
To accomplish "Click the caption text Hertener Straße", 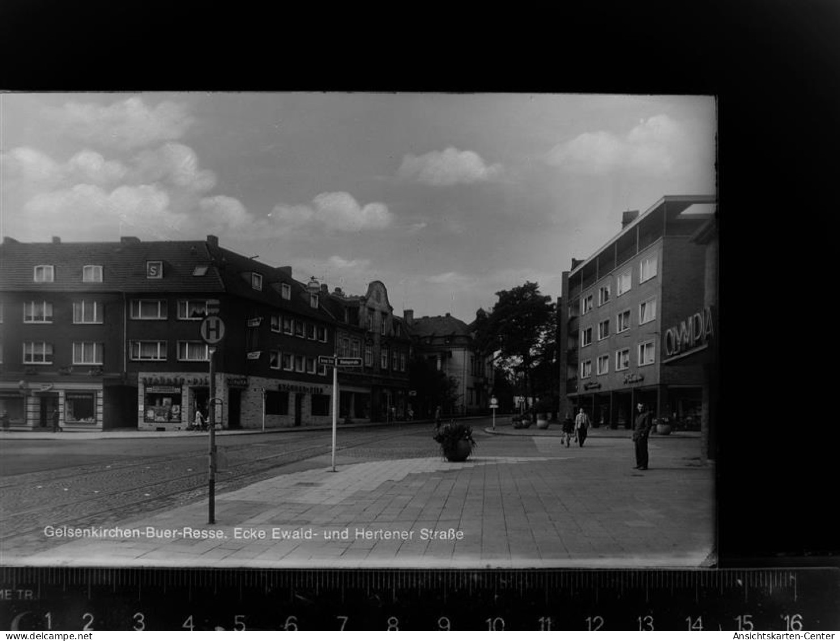I will pos(409,534).
